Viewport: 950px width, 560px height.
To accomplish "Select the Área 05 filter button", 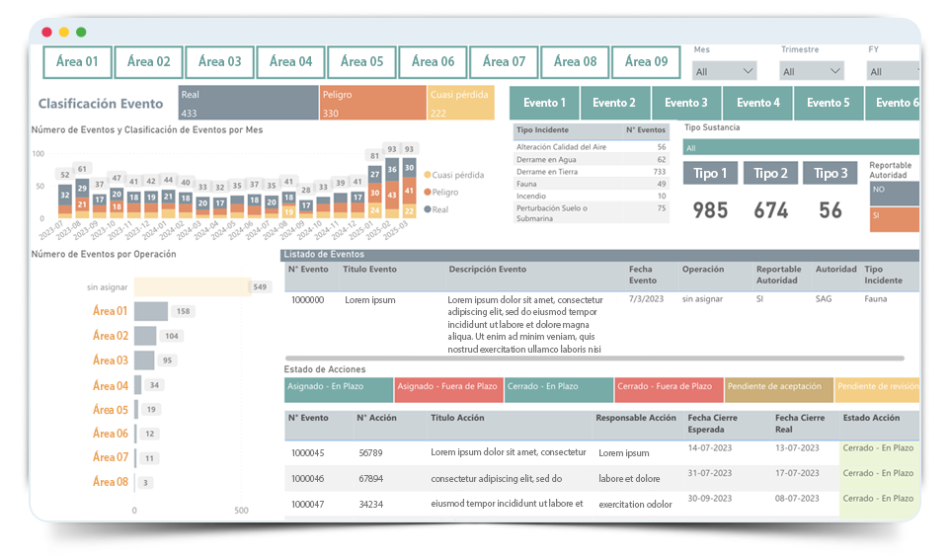I will (x=361, y=62).
